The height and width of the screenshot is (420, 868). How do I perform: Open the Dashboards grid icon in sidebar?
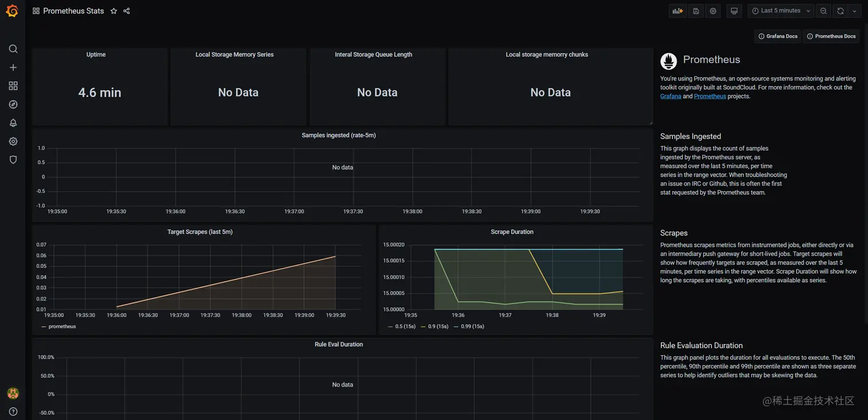tap(13, 85)
